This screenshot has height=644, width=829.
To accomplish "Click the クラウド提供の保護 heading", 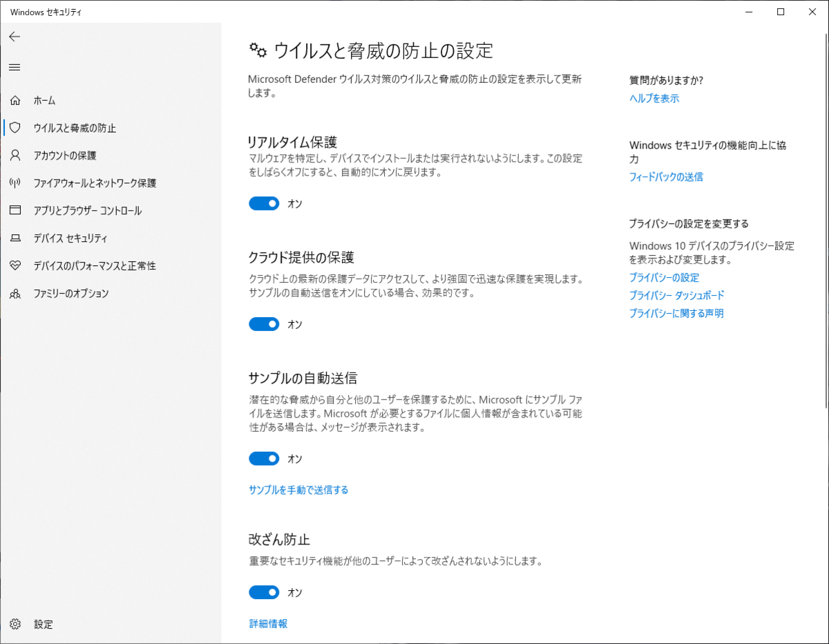I will (301, 258).
